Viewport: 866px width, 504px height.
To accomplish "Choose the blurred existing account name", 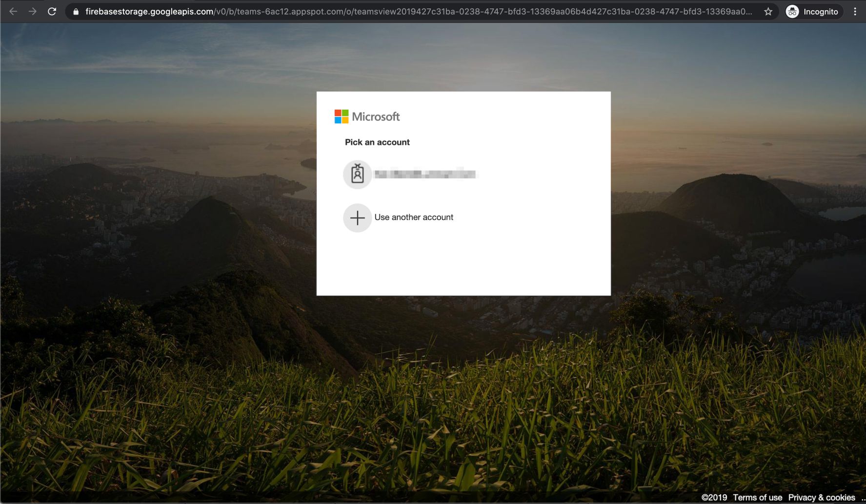I will 425,174.
